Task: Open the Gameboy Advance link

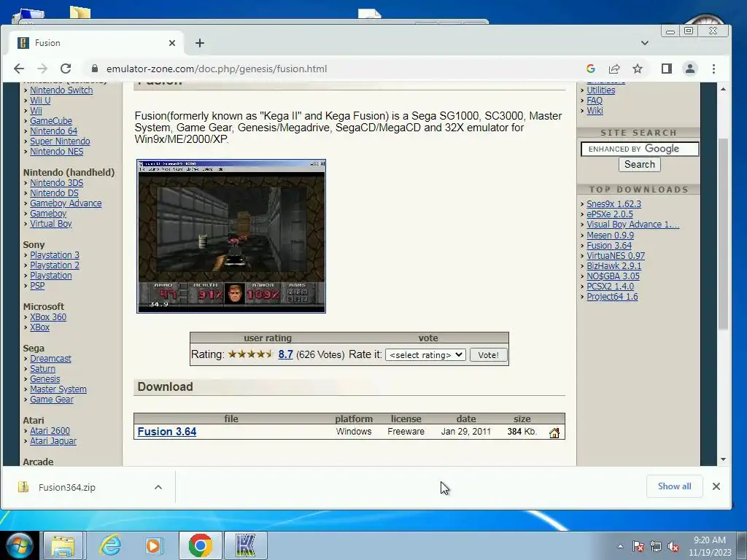Action: (x=66, y=203)
